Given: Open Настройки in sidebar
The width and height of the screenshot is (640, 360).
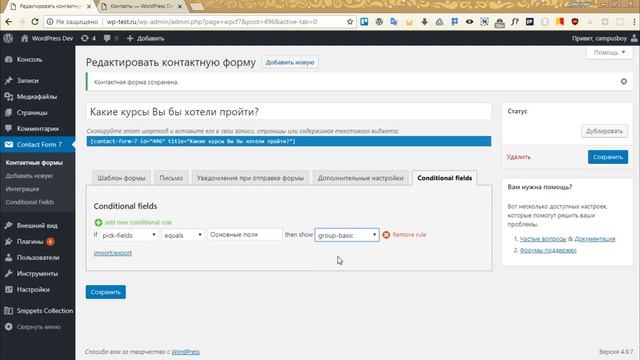Looking at the screenshot, I should [x=33, y=289].
